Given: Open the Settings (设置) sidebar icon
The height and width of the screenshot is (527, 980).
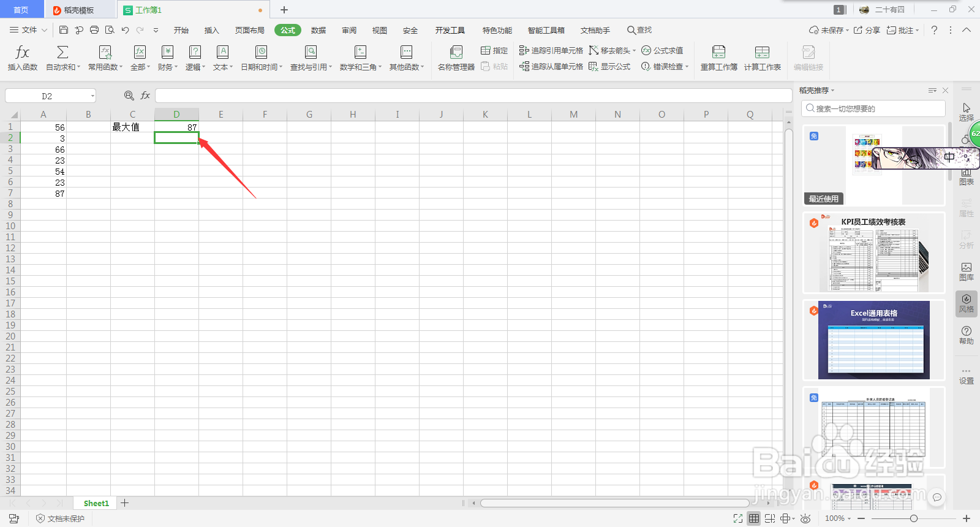Looking at the screenshot, I should pos(967,376).
